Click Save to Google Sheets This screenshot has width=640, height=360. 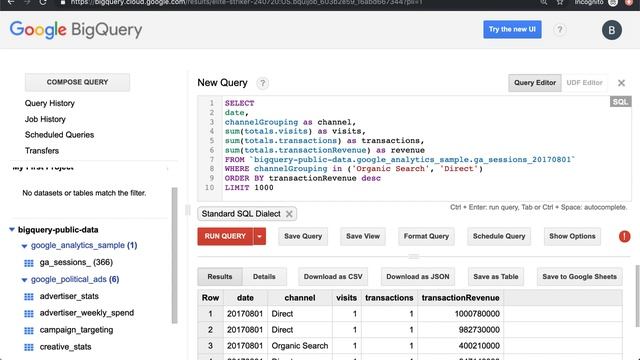click(x=580, y=277)
